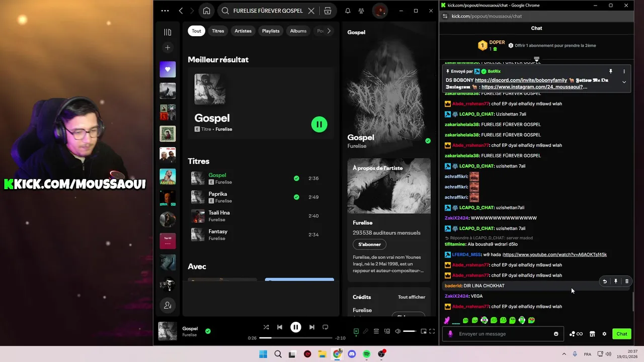This screenshot has width=644, height=362.
Task: Create a playlist with the plus icon
Action: [168, 48]
